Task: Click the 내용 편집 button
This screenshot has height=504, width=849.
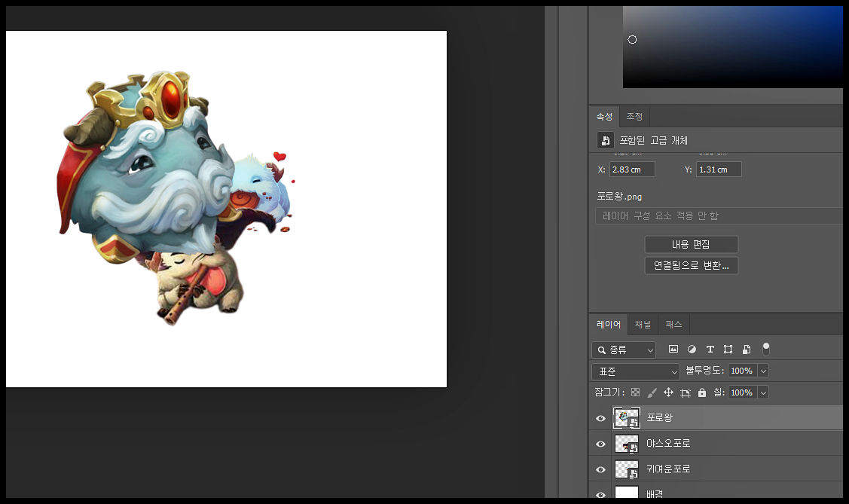Action: (x=691, y=244)
